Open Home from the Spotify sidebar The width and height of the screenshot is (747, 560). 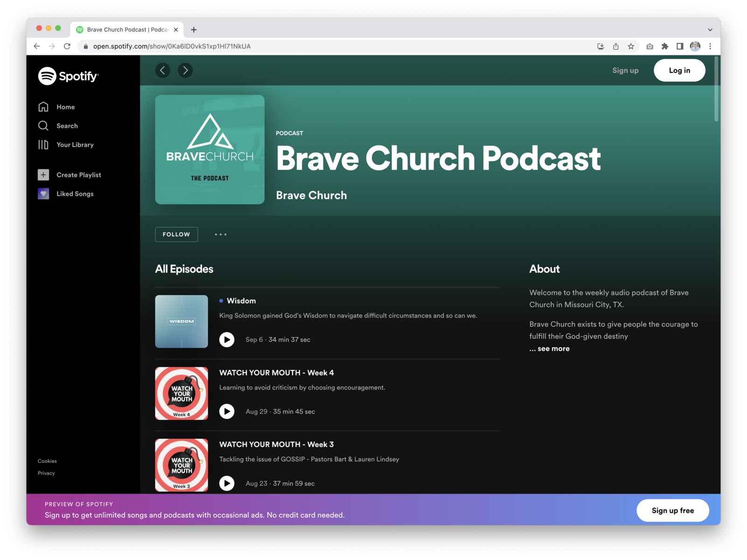point(65,107)
